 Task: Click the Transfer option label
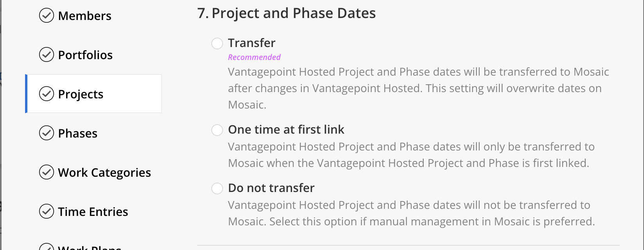tap(252, 43)
